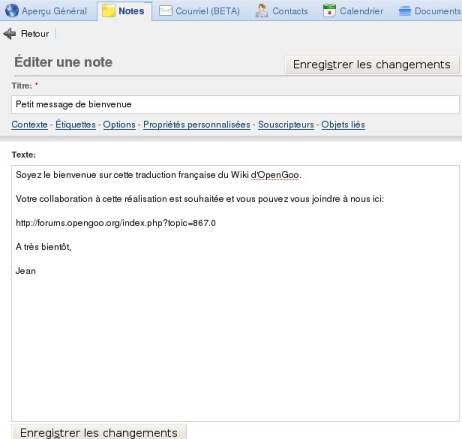The height and width of the screenshot is (439, 462).
Task: Switch to the Courriel (BETA) tab
Action: coord(200,11)
